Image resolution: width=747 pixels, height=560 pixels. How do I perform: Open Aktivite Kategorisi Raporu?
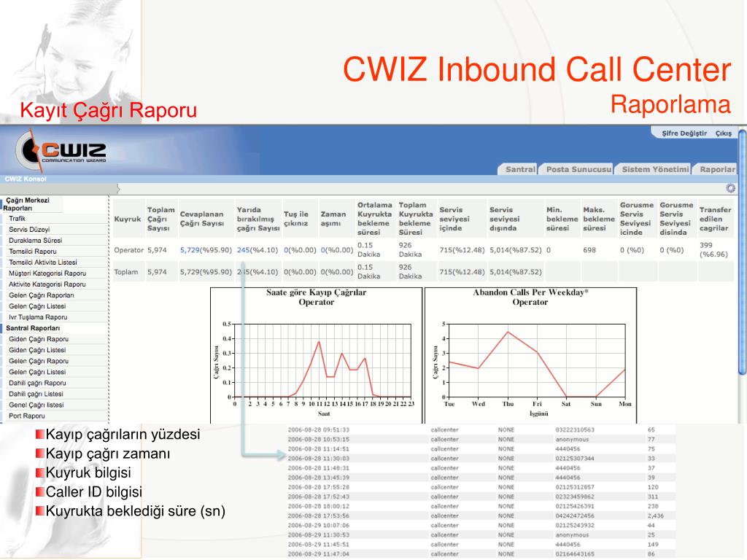pos(47,284)
